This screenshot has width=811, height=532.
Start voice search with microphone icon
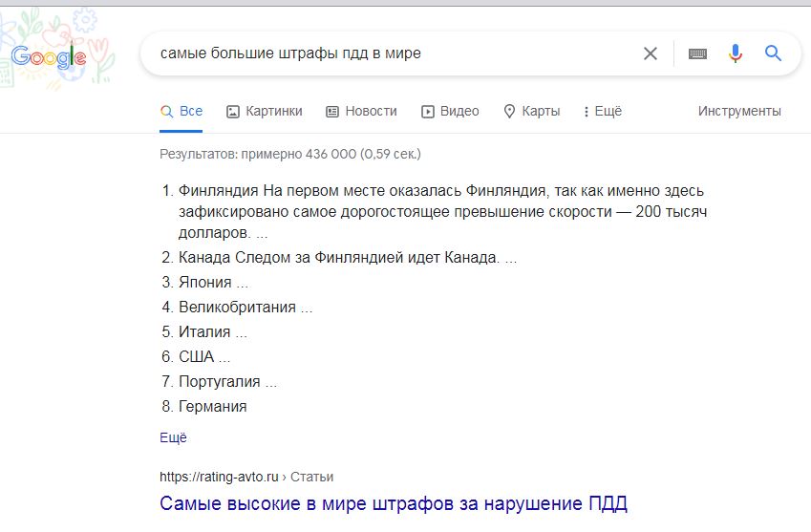click(x=735, y=53)
